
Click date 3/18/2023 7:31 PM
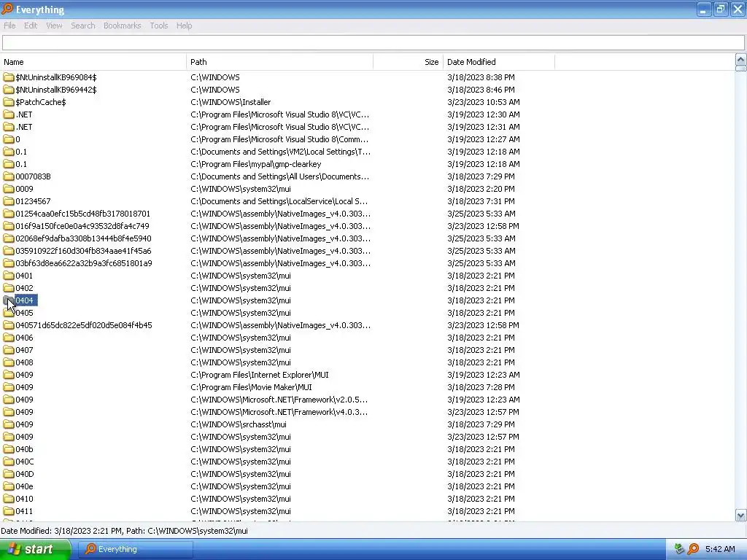pyautogui.click(x=481, y=201)
